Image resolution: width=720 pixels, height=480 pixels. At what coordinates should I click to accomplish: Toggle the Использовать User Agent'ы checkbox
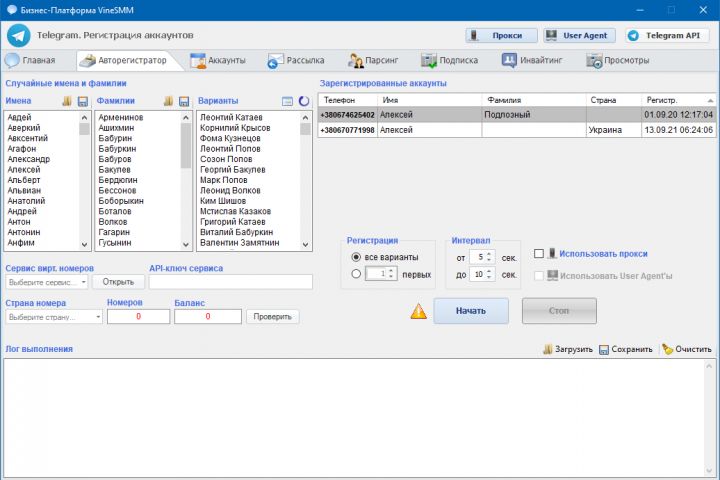coord(539,276)
